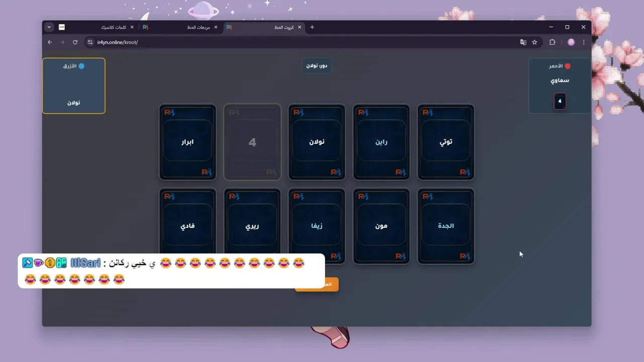Pick the card labeled ابرار
Image resolution: width=644 pixels, height=362 pixels.
188,142
